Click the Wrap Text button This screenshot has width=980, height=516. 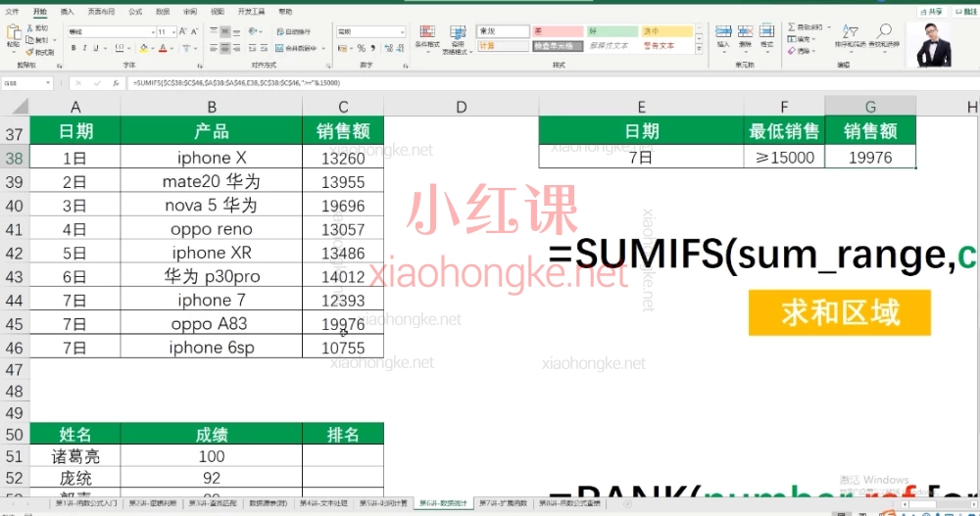pos(293,31)
